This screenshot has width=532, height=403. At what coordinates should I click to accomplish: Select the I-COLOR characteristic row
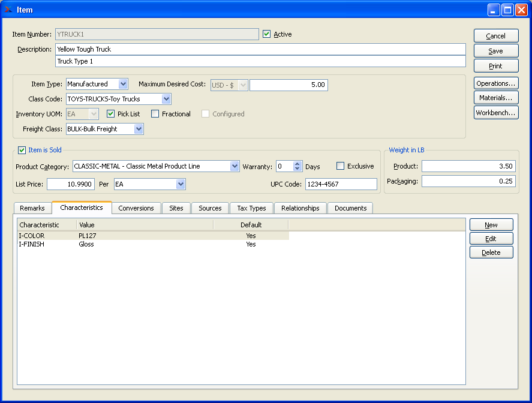(32, 236)
